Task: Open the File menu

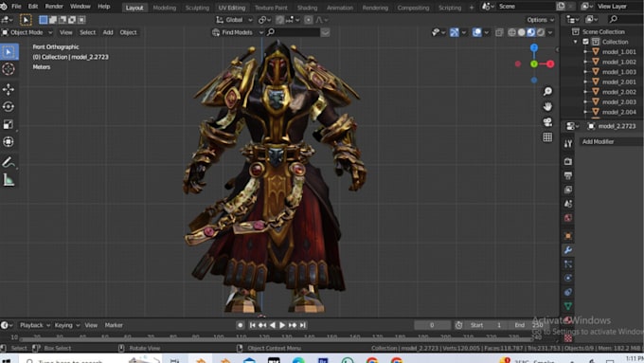Action: [x=16, y=7]
